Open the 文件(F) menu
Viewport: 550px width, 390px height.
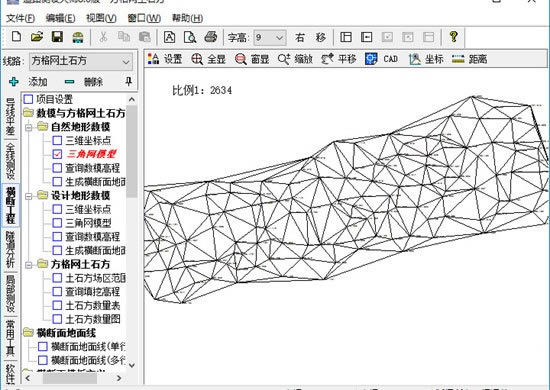(x=20, y=18)
